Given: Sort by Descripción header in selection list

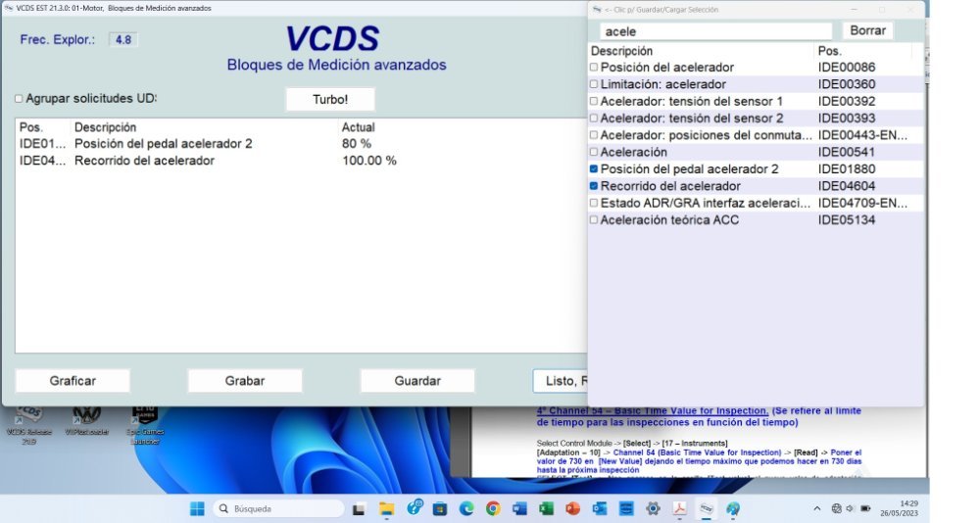Looking at the screenshot, I should point(622,51).
